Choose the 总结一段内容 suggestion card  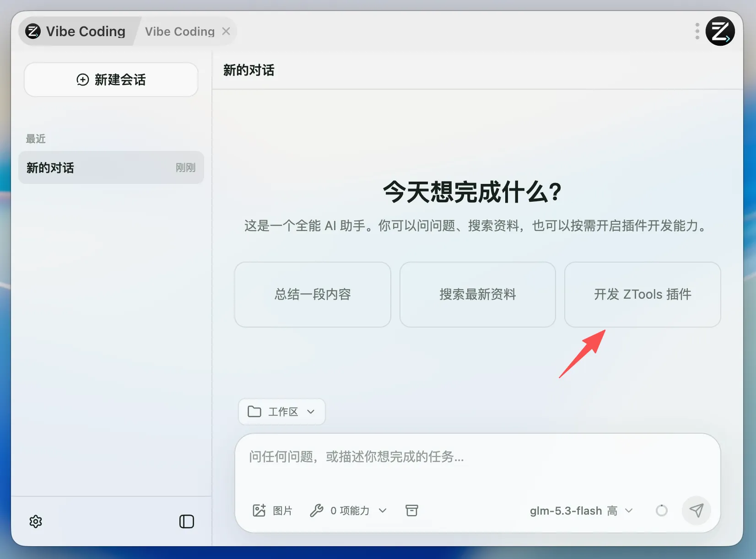[x=313, y=295]
